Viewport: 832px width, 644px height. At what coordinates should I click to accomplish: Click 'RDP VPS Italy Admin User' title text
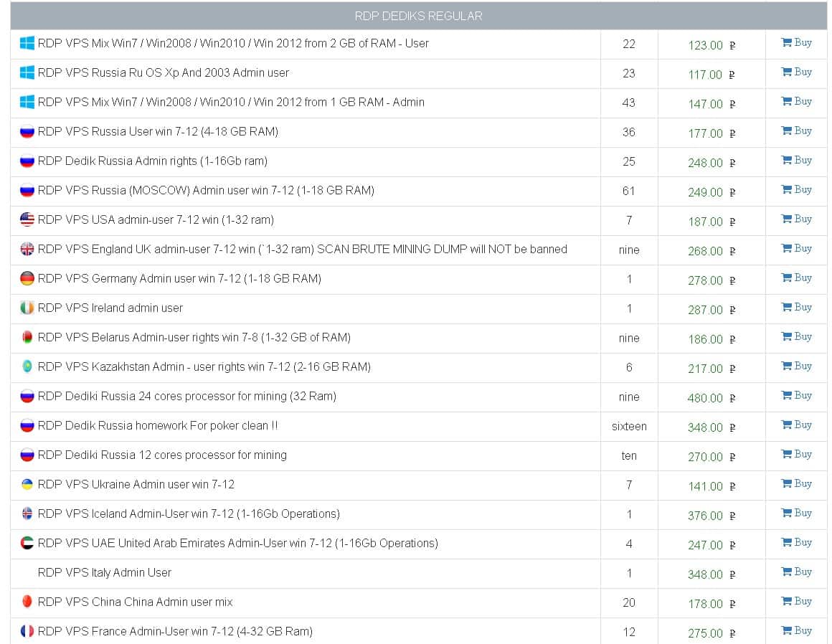[105, 573]
